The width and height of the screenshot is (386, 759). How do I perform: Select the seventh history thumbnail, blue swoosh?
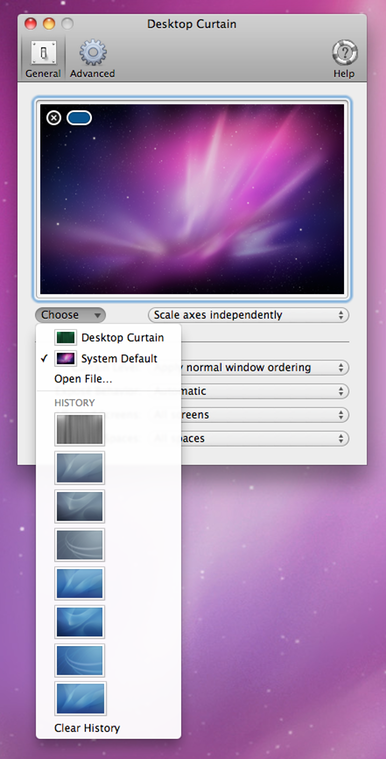click(79, 660)
